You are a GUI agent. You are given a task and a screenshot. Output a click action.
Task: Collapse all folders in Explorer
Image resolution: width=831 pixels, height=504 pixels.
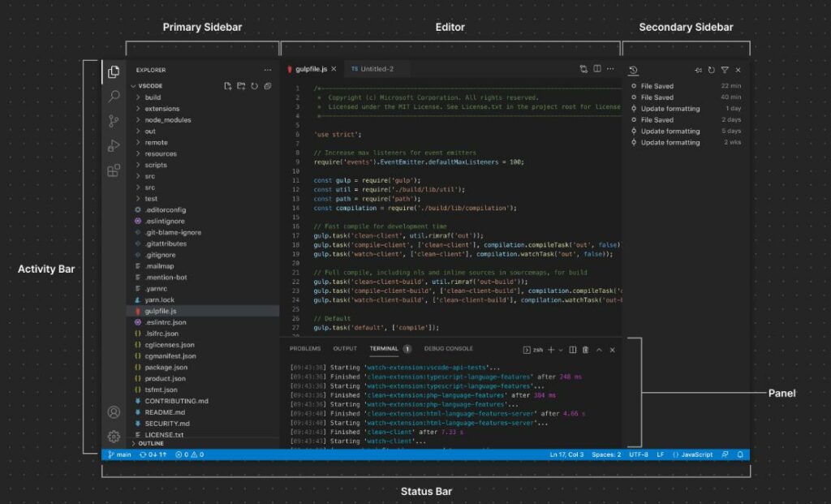[x=268, y=86]
